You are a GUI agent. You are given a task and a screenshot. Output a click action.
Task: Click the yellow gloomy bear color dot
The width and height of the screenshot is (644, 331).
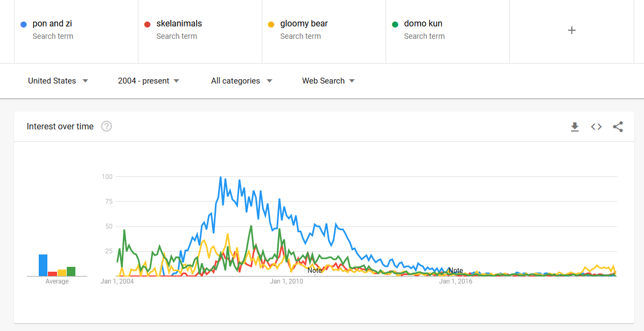[x=271, y=24]
